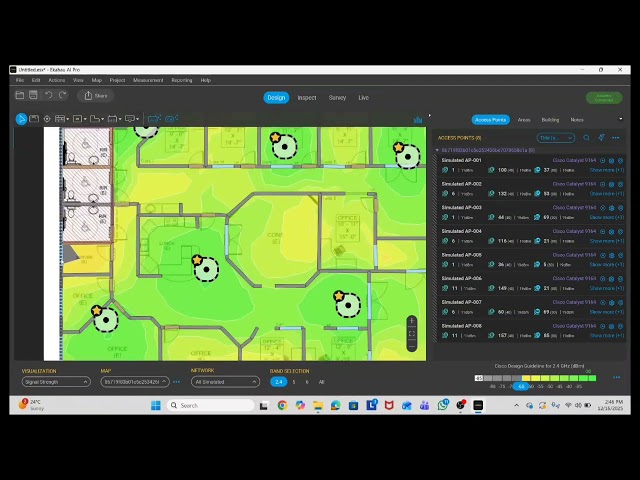Open the Areas sidebar tab
640x480 pixels.
pos(524,120)
